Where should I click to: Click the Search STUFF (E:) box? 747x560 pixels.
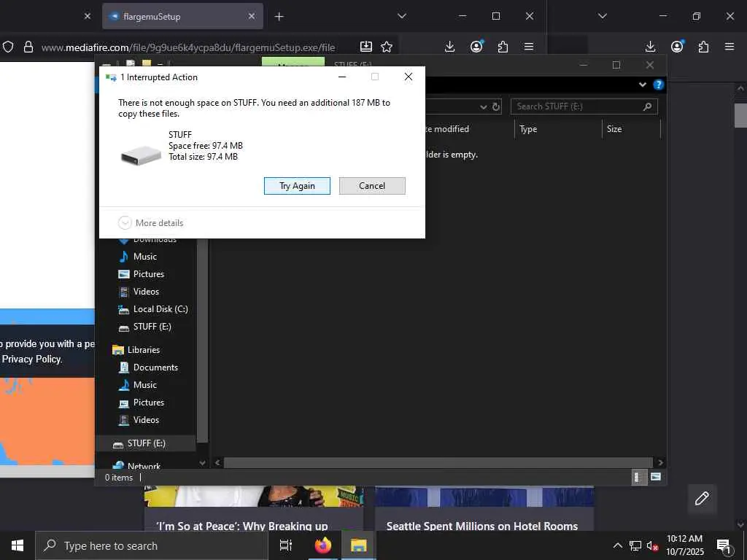point(584,106)
